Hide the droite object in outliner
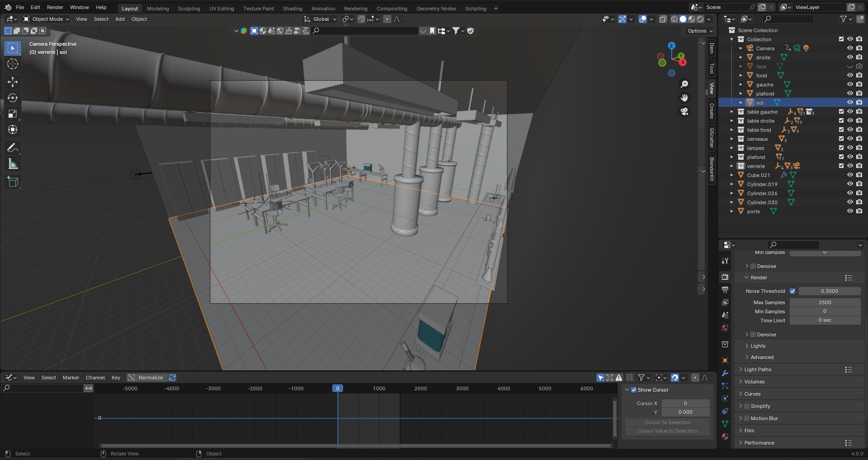868x460 pixels. point(850,57)
